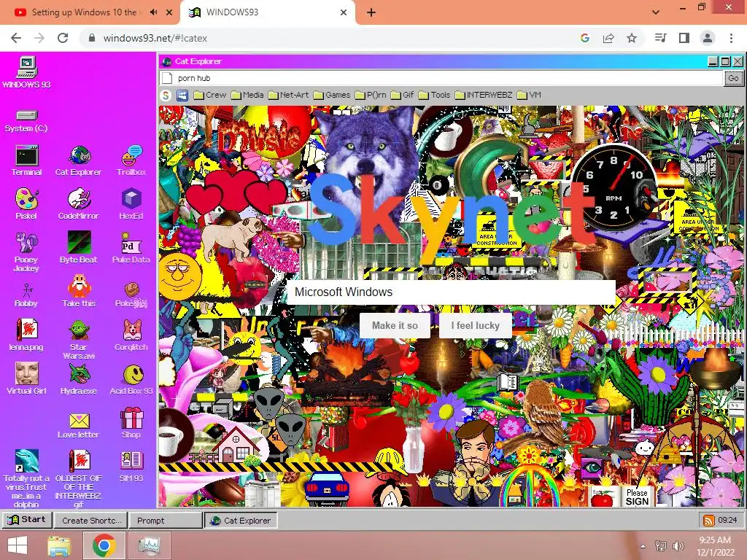Screen dimensions: 747x560
Task: Open a new Chrome tab
Action: click(371, 12)
